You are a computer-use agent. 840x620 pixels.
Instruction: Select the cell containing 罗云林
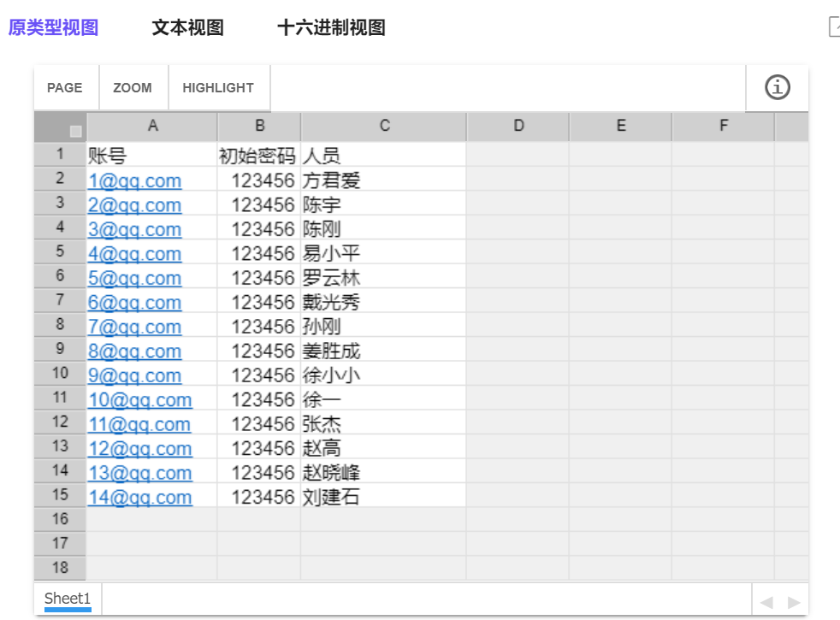point(383,277)
